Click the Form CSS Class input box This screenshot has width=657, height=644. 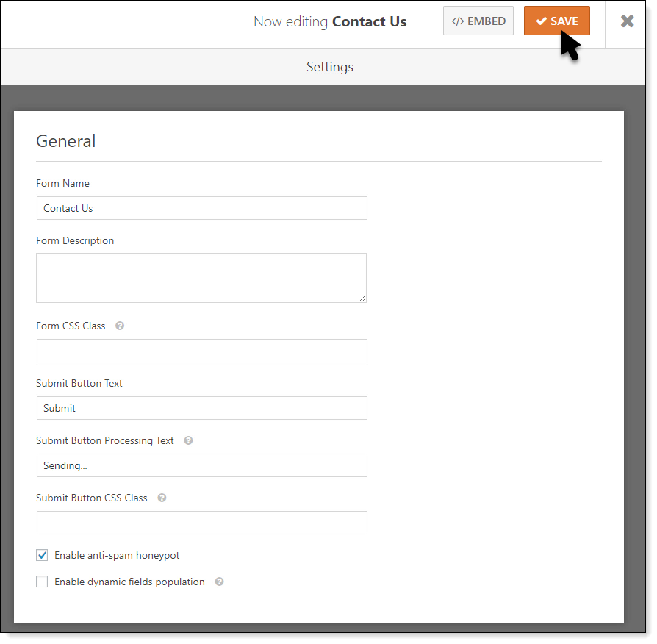(201, 351)
